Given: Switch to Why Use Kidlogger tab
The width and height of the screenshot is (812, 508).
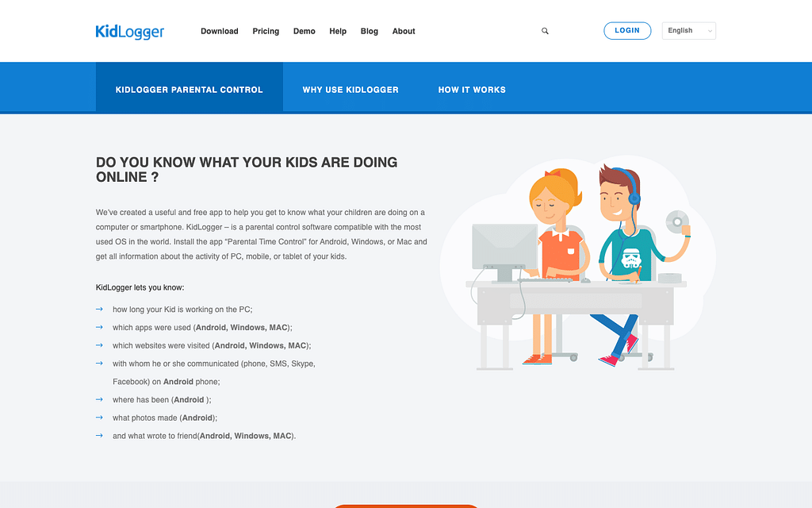Looking at the screenshot, I should (350, 90).
